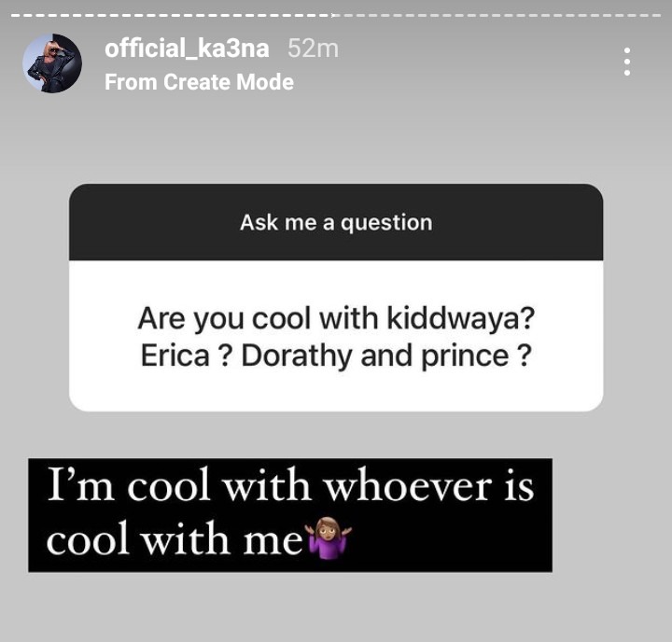Tap the unfilled right portion of progress bar

[x=497, y=16]
